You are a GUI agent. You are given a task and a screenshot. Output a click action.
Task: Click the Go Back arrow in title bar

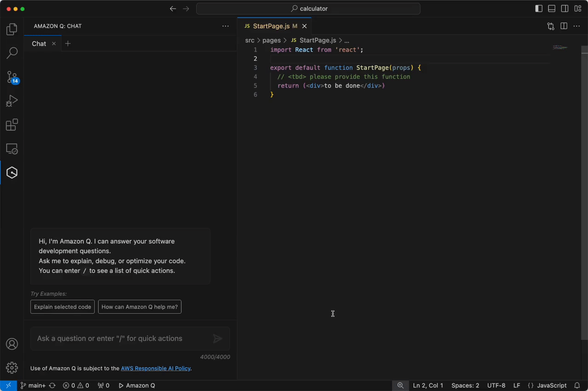(x=173, y=9)
